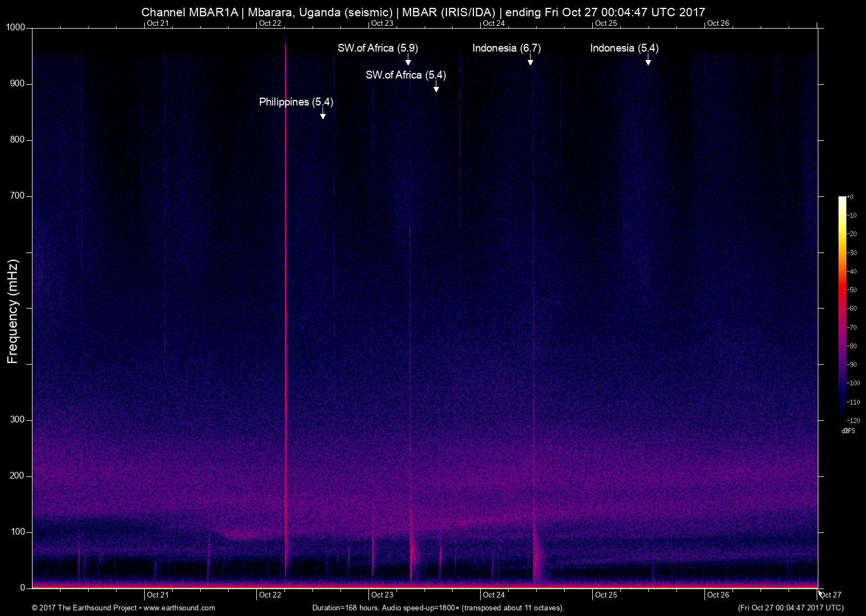Click the "Frequency (mHz)" axis title
The height and width of the screenshot is (616, 866).
13,311
